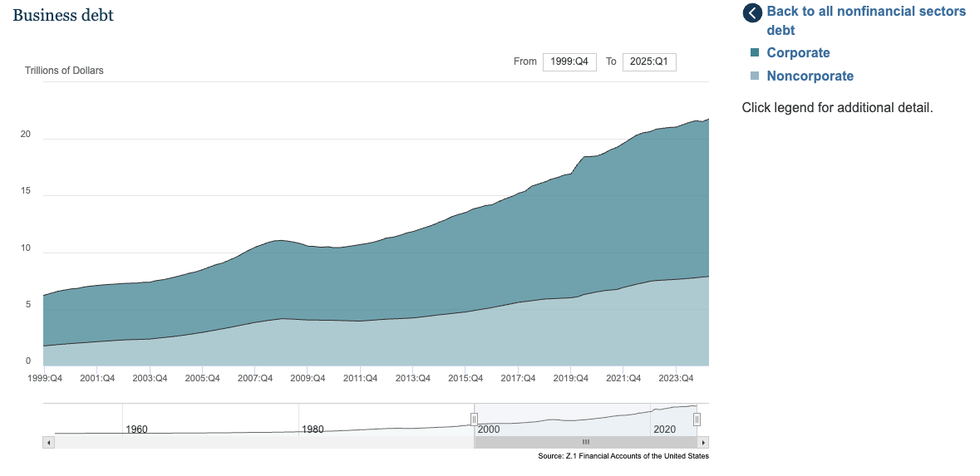Viewport: 980px width, 476px height.
Task: Click the right range handle of navigator
Action: click(x=697, y=420)
